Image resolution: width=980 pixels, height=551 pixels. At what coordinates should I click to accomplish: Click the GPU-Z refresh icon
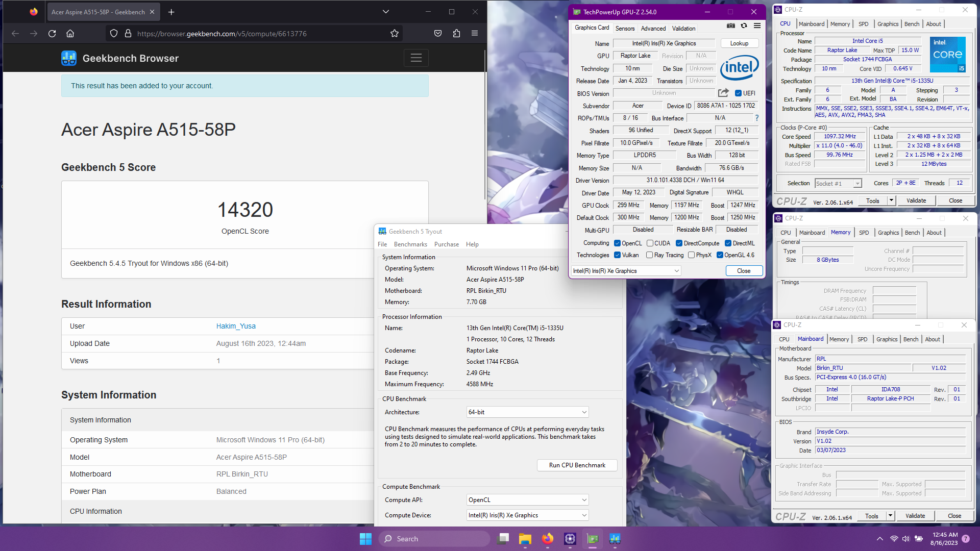(x=744, y=26)
